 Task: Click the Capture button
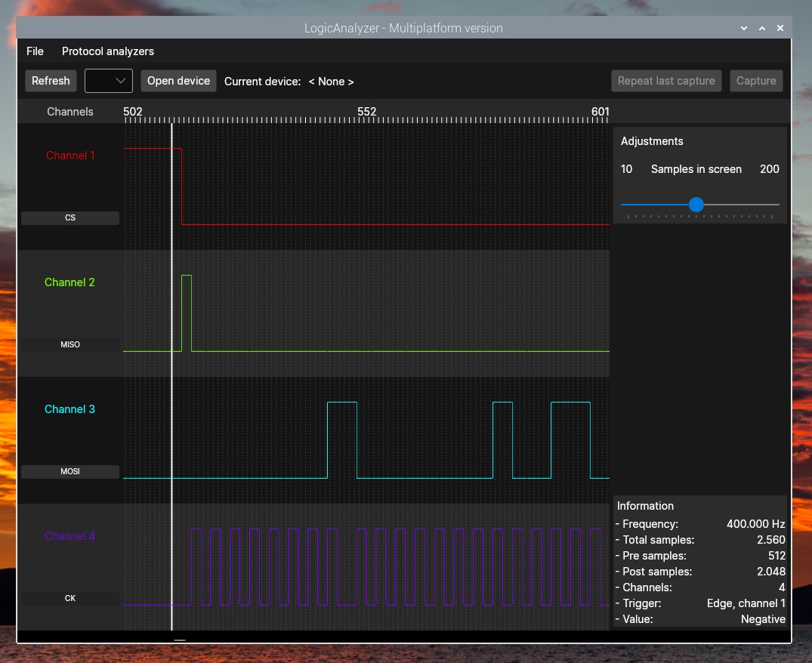[x=756, y=81]
